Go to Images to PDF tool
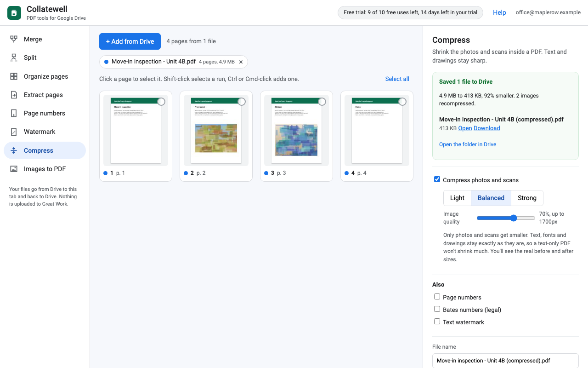 (45, 169)
